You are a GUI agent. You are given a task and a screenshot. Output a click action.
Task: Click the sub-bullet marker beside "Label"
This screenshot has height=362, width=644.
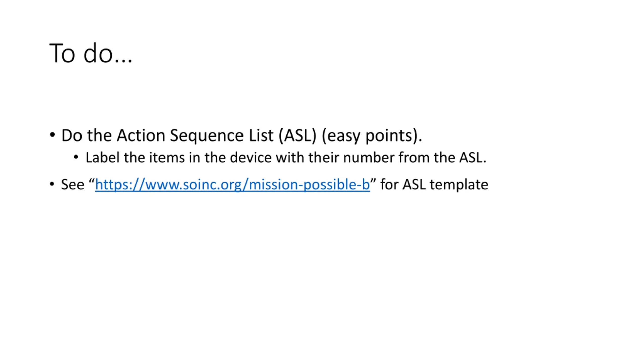76,157
